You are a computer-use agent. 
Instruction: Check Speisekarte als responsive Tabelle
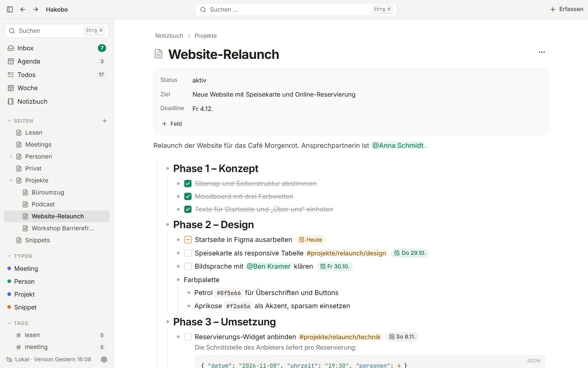[188, 253]
